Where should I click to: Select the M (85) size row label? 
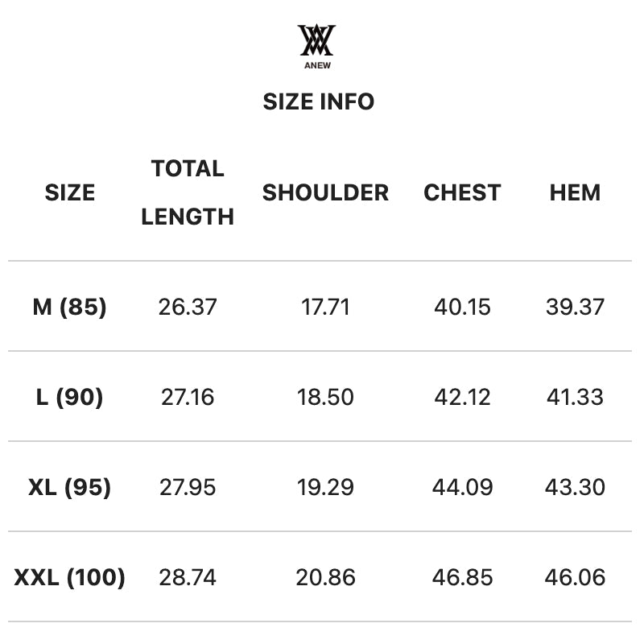point(70,307)
